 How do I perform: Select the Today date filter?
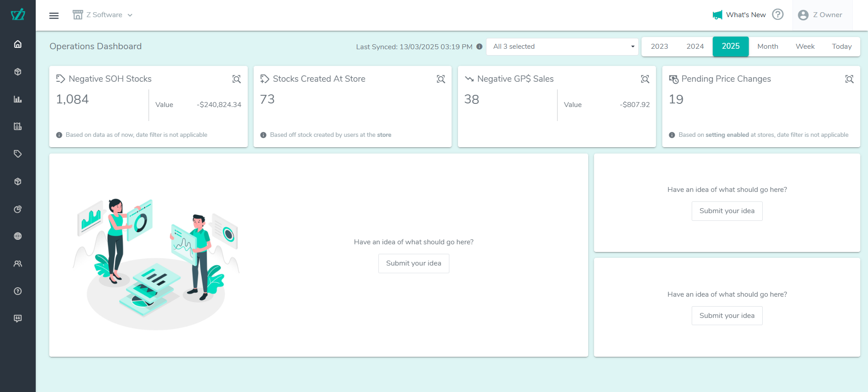coord(841,47)
